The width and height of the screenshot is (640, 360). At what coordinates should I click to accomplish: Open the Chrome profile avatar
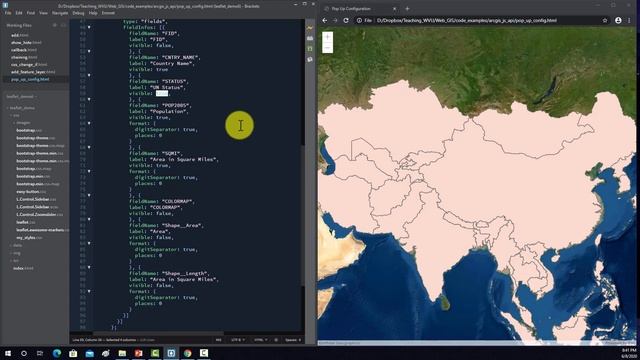618,20
